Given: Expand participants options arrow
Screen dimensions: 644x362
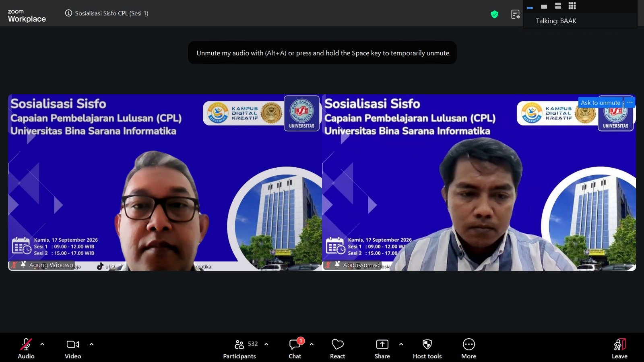Looking at the screenshot, I should 266,344.
